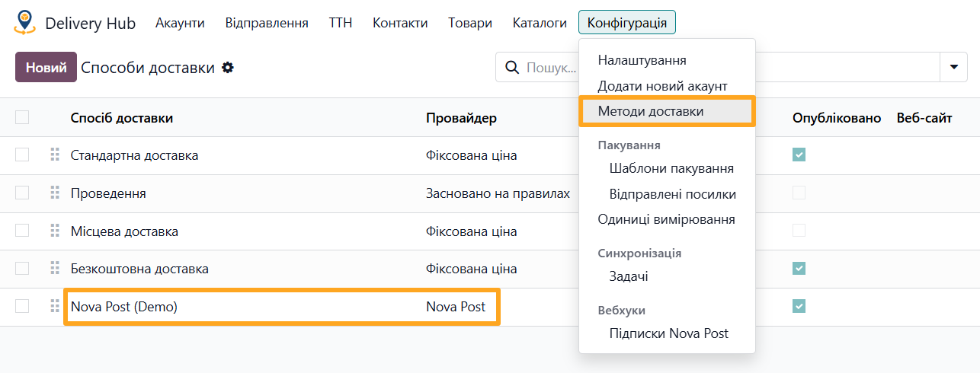Open the Акаунти menu

pyautogui.click(x=180, y=23)
